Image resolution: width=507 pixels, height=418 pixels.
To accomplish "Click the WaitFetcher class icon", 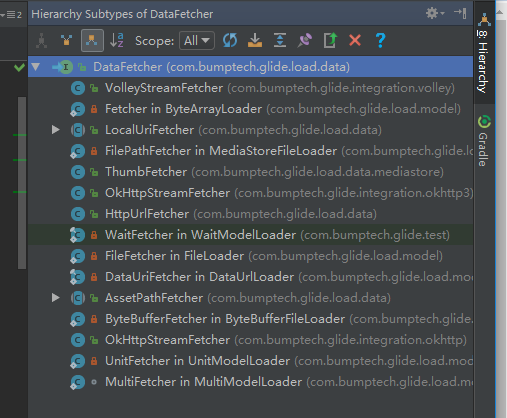I will click(x=77, y=235).
